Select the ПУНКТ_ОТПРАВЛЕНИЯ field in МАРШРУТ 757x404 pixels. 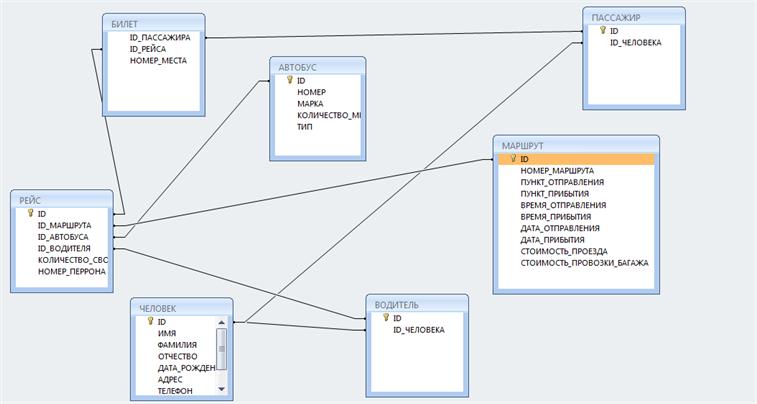(x=562, y=183)
